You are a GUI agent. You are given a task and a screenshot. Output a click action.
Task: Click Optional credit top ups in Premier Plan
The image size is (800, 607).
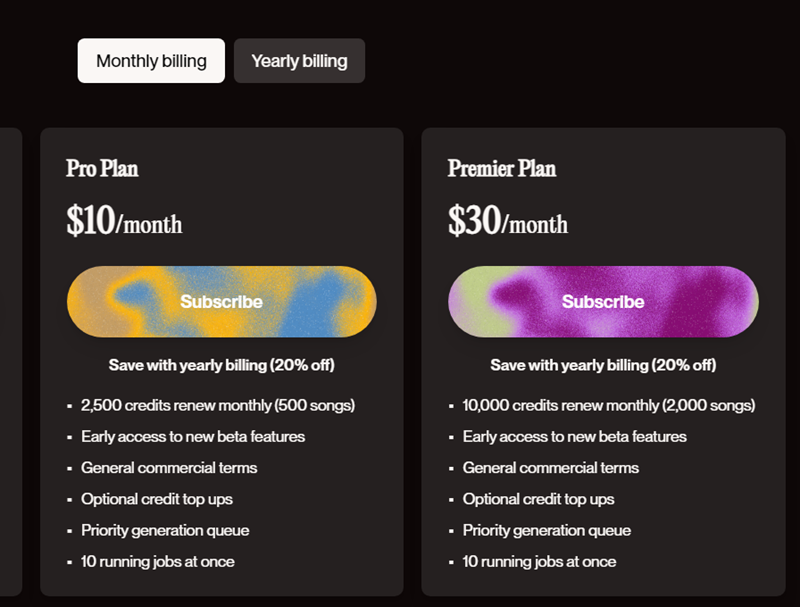point(539,499)
